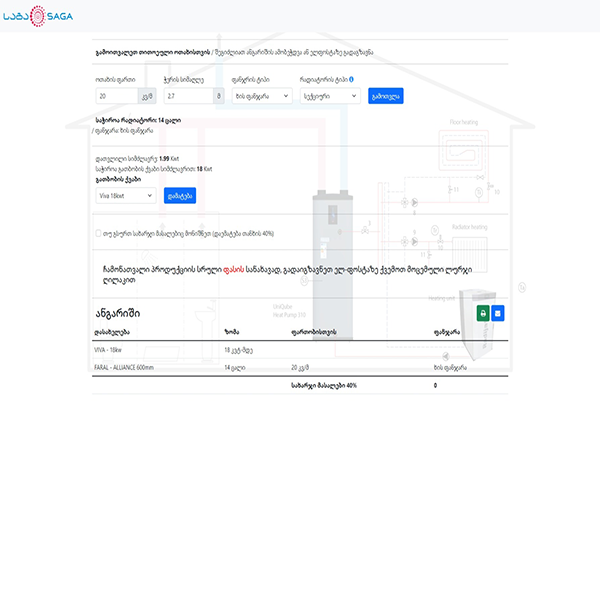Click the blue calculate button next to radiator type

click(386, 96)
